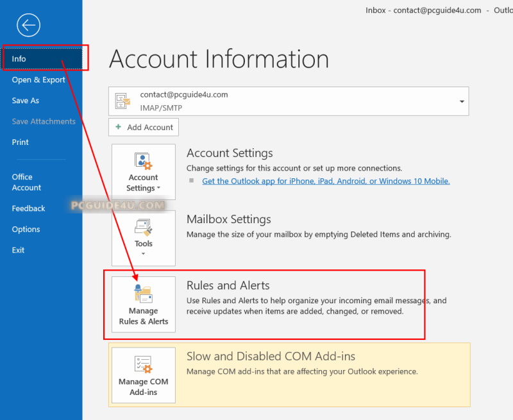
Task: Select the Info menu item
Action: click(19, 59)
